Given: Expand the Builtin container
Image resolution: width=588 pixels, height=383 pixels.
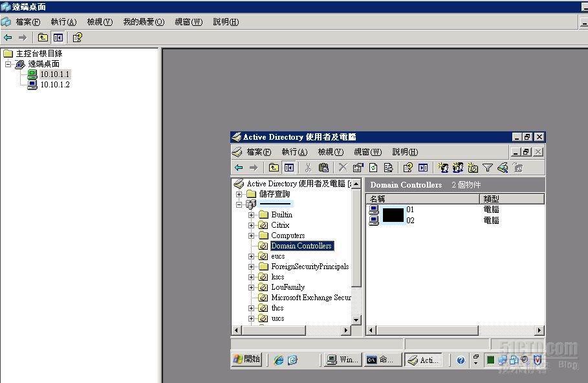Looking at the screenshot, I should point(251,215).
